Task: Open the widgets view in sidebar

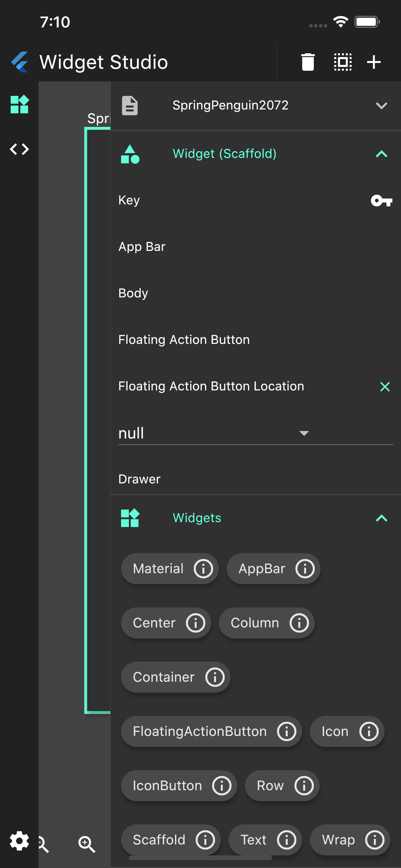Action: [x=19, y=104]
